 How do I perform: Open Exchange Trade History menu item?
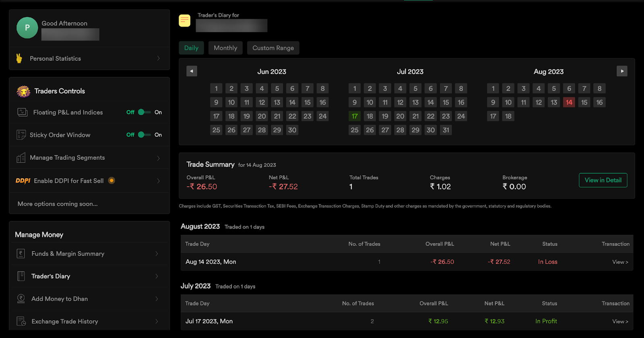point(89,321)
